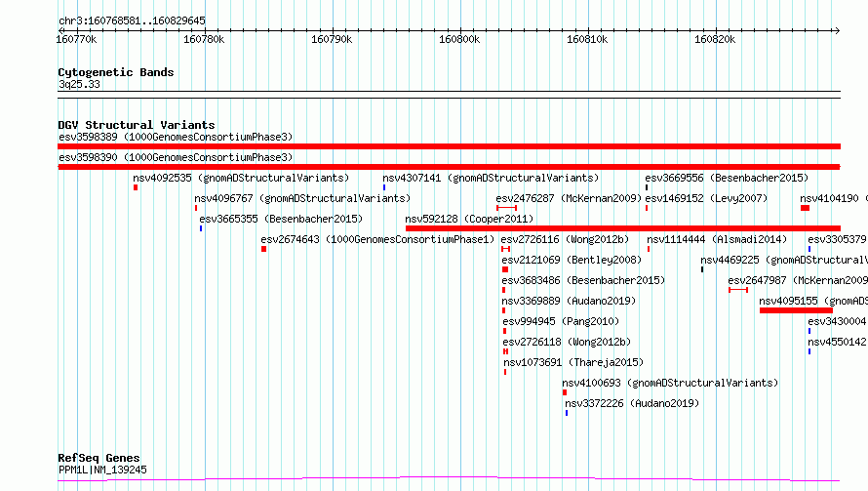Click red bar of esv3598389

pos(449,146)
